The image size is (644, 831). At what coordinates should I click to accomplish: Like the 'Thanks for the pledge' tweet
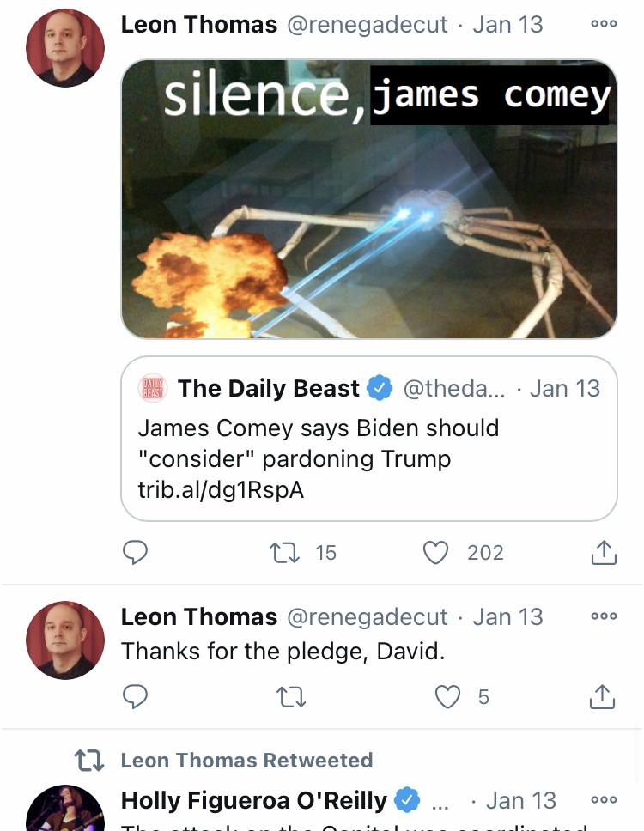point(447,696)
